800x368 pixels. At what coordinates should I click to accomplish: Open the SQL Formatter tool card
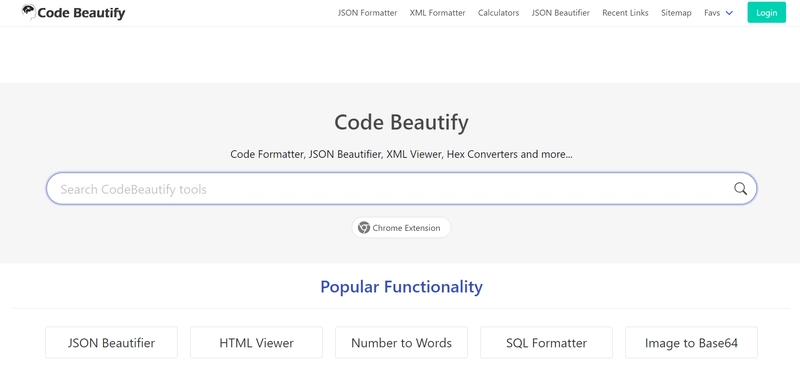(546, 343)
